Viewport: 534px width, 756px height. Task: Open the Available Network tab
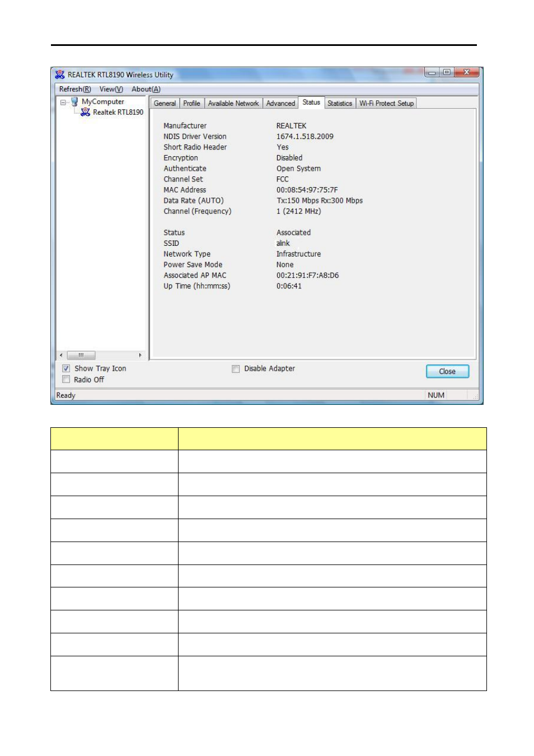(x=233, y=104)
